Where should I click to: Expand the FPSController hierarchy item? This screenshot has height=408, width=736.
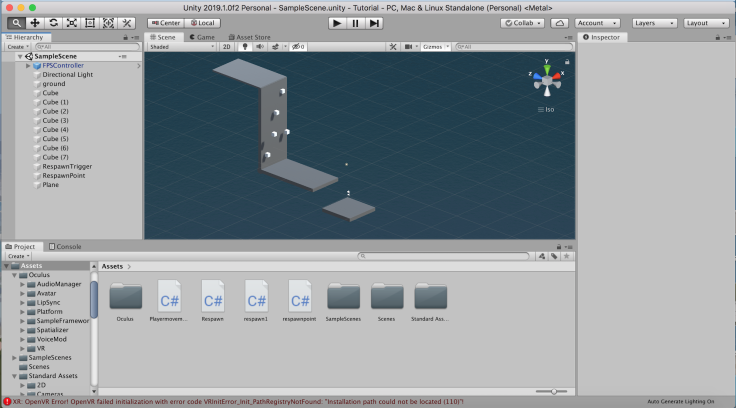28,65
